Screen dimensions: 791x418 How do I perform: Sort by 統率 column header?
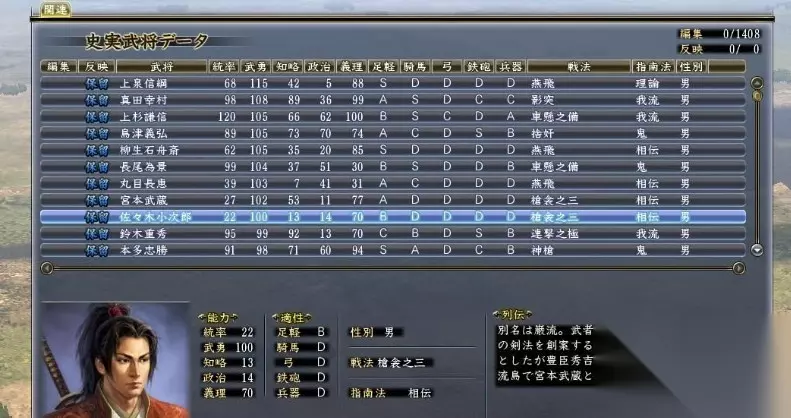click(x=224, y=67)
